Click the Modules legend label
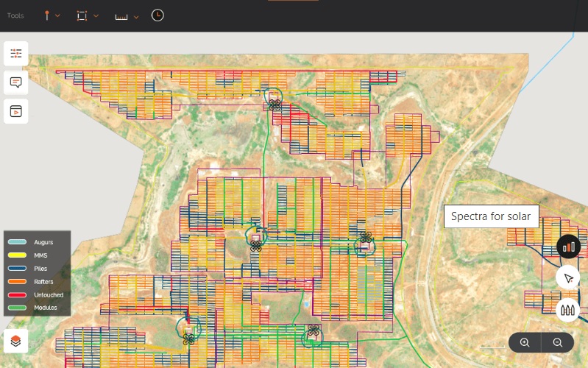The image size is (588, 368). [x=46, y=308]
